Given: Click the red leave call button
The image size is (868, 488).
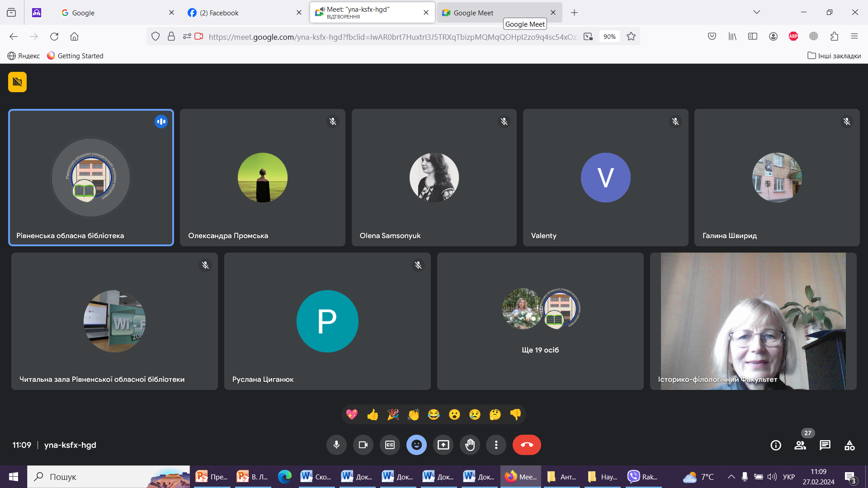Looking at the screenshot, I should (x=527, y=445).
